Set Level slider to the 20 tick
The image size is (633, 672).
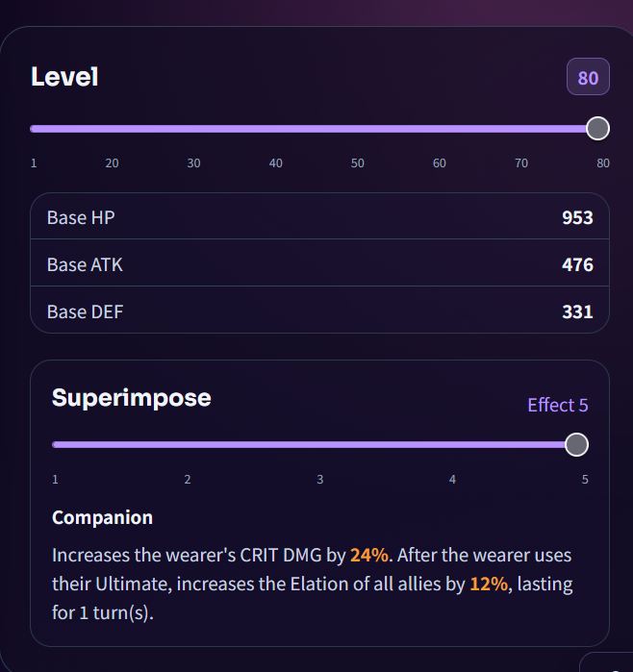(112, 129)
